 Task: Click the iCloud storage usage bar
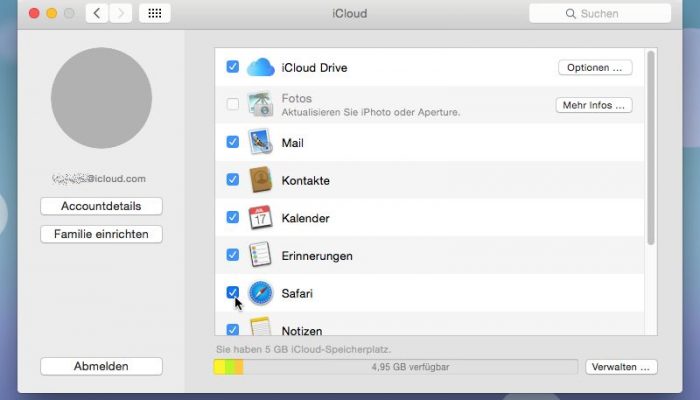(x=396, y=367)
